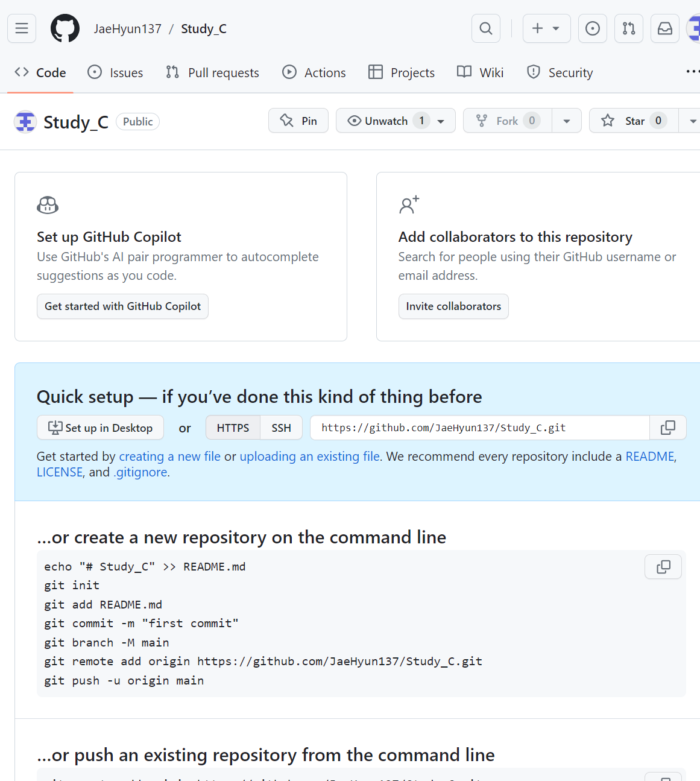Star the Study_C repository
The width and height of the screenshot is (700, 781).
(x=634, y=121)
